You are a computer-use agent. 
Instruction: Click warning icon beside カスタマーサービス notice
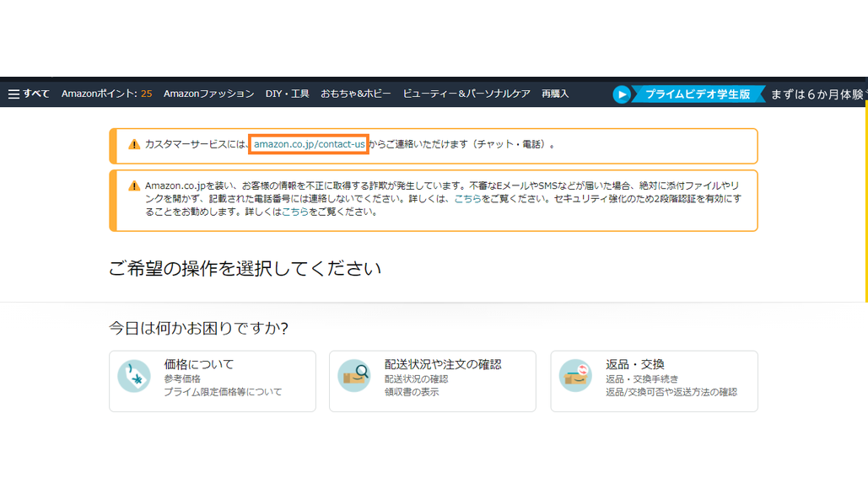[134, 145]
